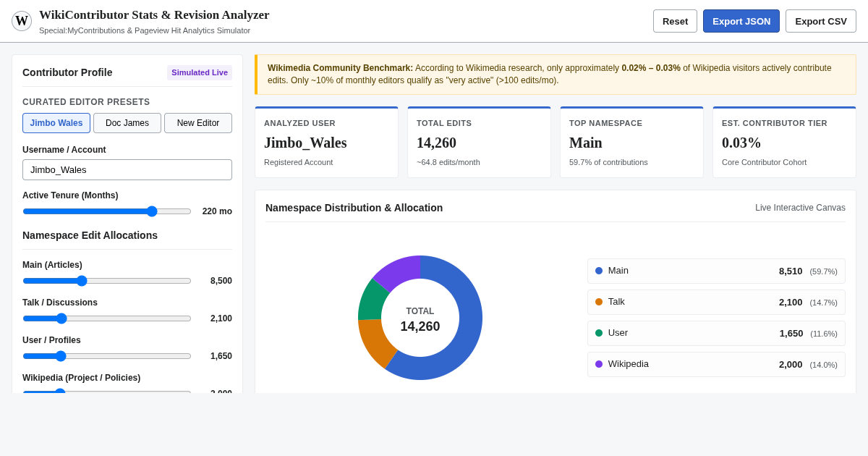
Task: Click the purple Wikipedia donut segment
Action: click(400, 271)
